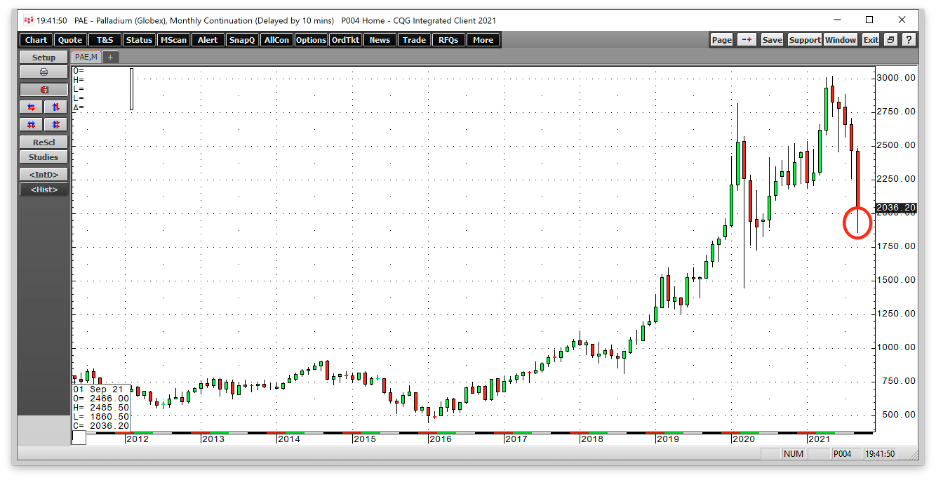Screen dimensions: 936x480
Task: Click the 2021 year axis label
Action: (820, 439)
